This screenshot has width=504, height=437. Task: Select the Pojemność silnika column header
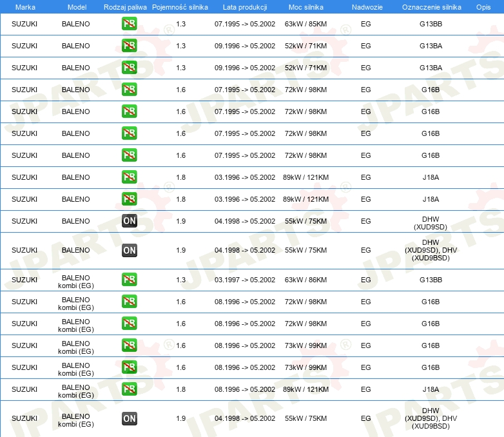point(180,7)
